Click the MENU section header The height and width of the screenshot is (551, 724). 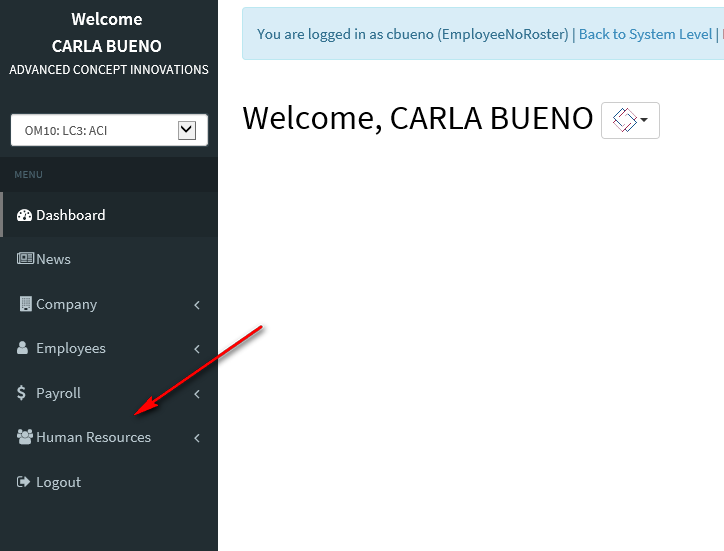click(x=28, y=175)
